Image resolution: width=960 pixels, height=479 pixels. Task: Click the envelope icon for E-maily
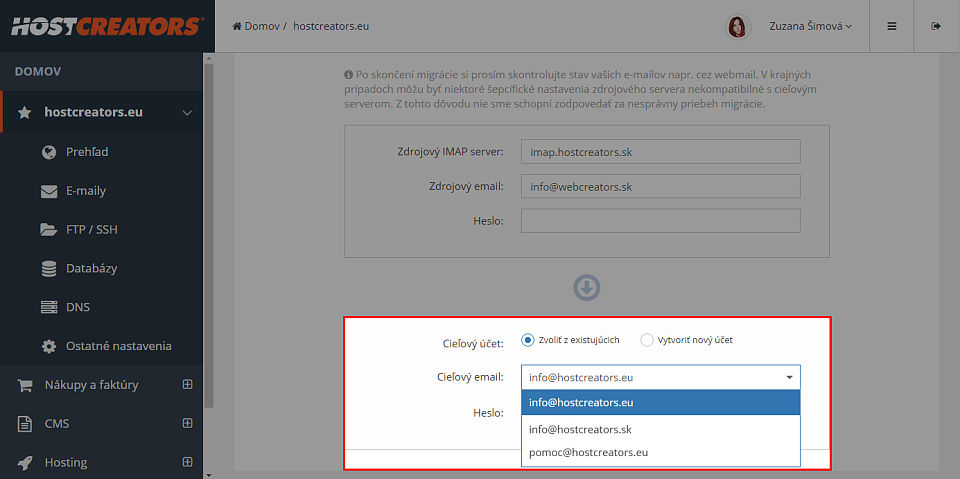(49, 191)
